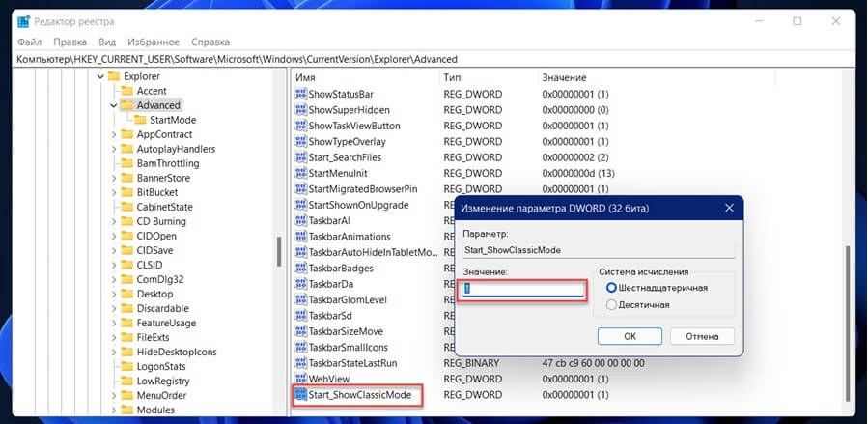868x424 pixels.
Task: Select the ShowTaskViewButton DWORD value icon
Action: coord(300,126)
